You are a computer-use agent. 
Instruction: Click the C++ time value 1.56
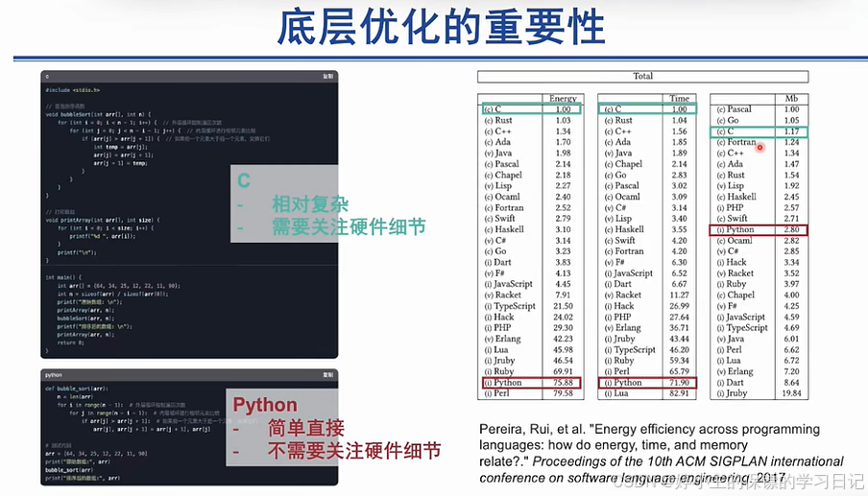679,131
